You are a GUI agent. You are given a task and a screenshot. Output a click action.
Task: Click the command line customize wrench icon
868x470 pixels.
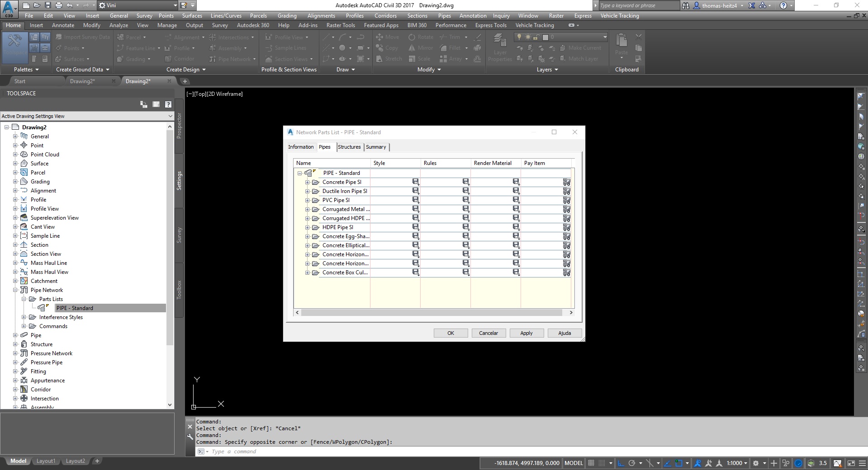(x=190, y=437)
